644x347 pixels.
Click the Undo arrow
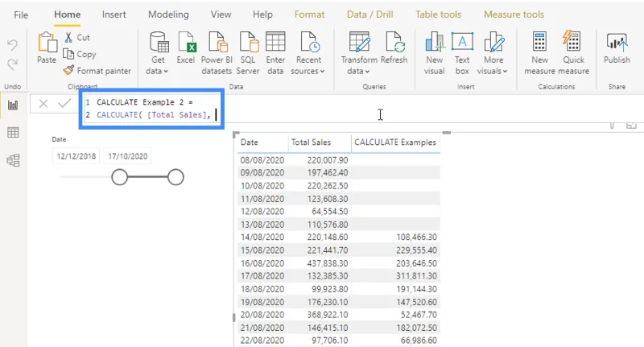12,44
